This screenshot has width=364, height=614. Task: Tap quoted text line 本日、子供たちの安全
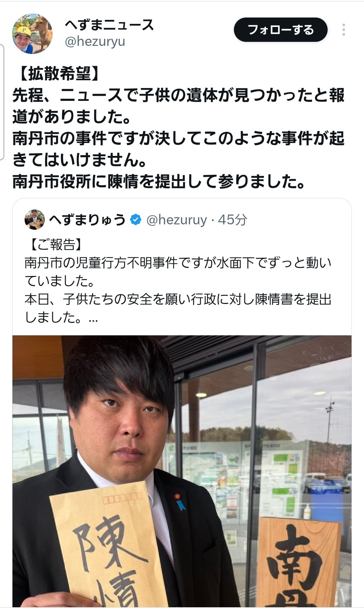click(178, 300)
